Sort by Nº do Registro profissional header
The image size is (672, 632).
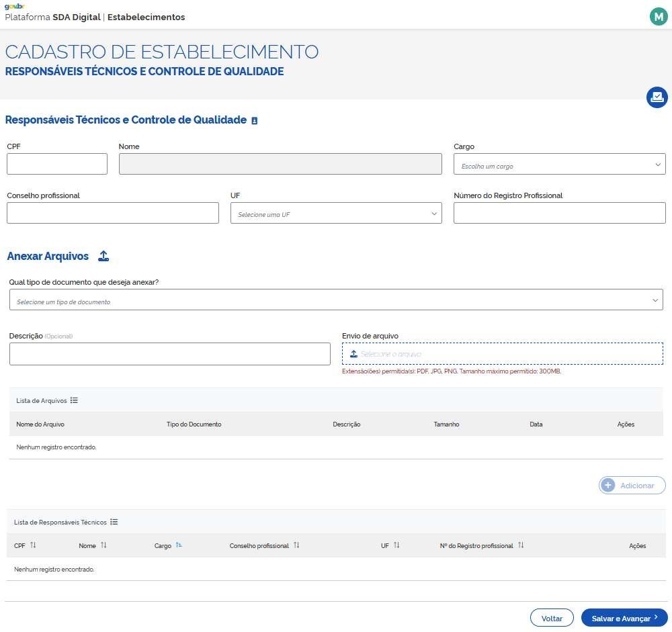tap(521, 545)
